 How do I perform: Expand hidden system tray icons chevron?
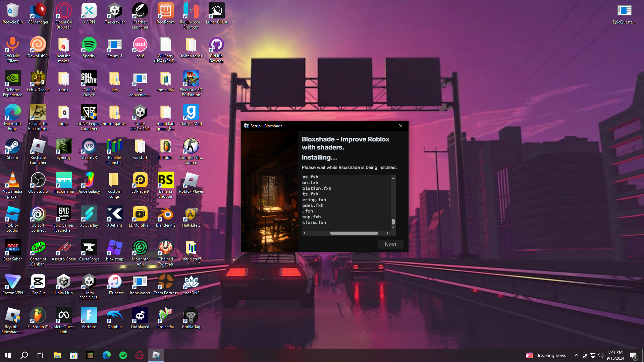click(576, 355)
